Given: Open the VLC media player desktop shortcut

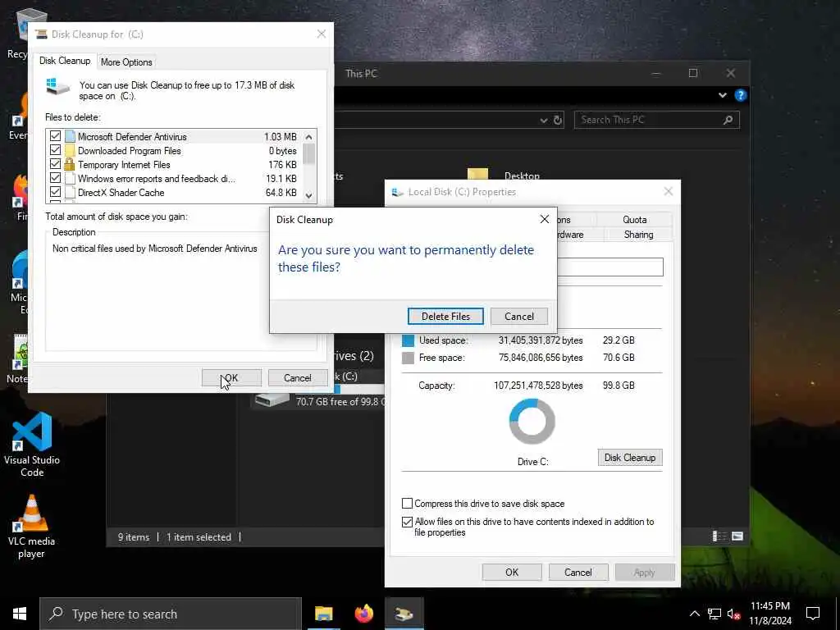Looking at the screenshot, I should click(31, 527).
